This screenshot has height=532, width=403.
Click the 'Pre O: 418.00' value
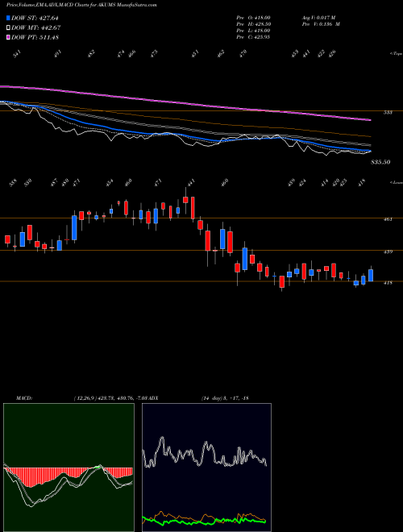click(x=253, y=18)
